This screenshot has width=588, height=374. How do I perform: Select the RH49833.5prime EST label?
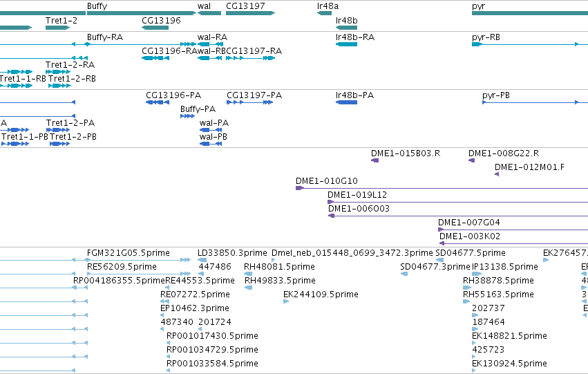click(280, 281)
